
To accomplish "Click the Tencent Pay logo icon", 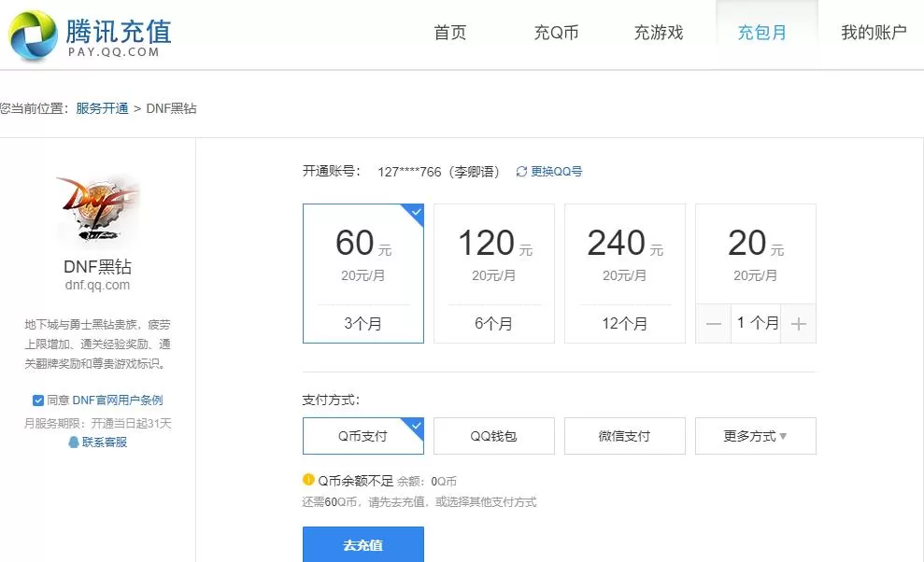I will pyautogui.click(x=34, y=35).
